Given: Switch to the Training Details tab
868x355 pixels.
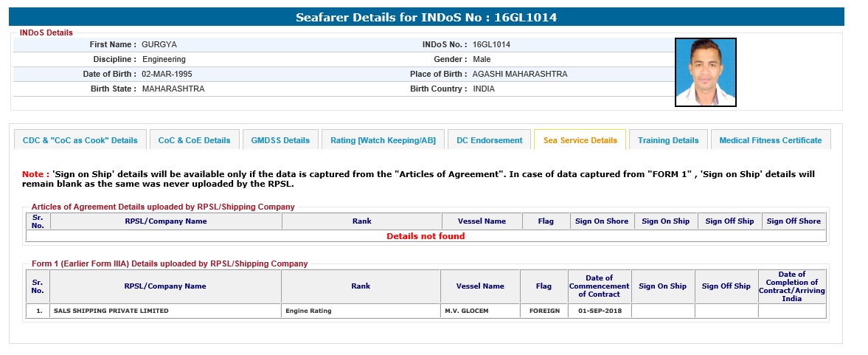Looking at the screenshot, I should pos(667,140).
